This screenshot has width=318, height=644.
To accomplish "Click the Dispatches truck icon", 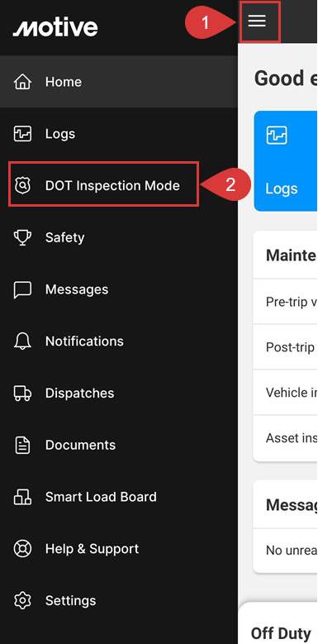I will 22,393.
